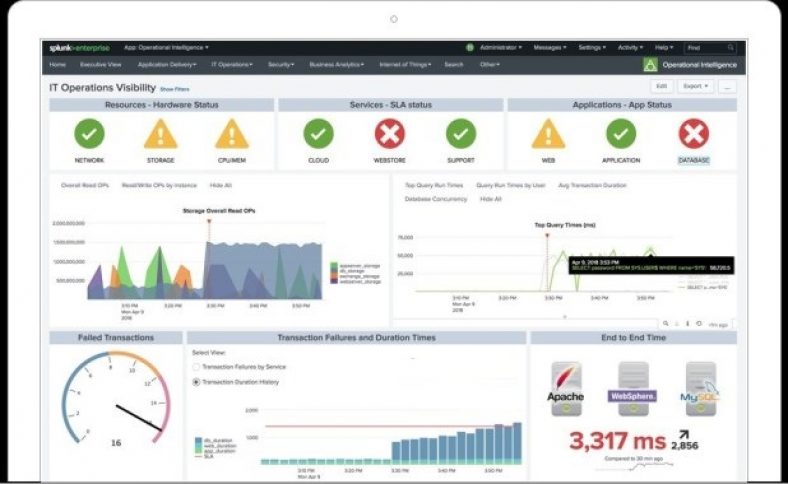Click the Apache server icon
Image resolution: width=788 pixels, height=484 pixels.
point(566,389)
